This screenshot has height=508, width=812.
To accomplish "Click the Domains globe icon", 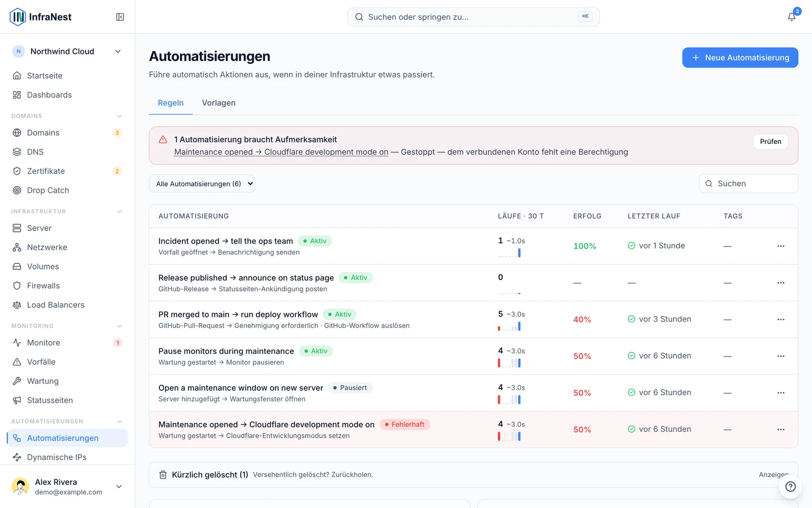I will pos(17,132).
